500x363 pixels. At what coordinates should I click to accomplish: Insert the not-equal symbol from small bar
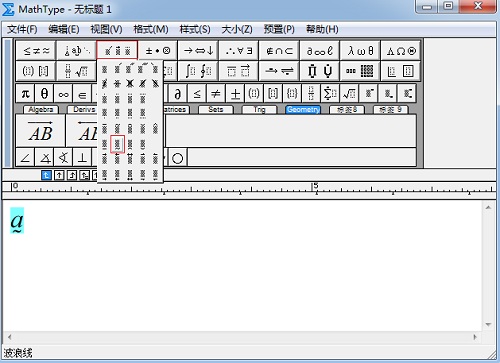click(x=216, y=94)
